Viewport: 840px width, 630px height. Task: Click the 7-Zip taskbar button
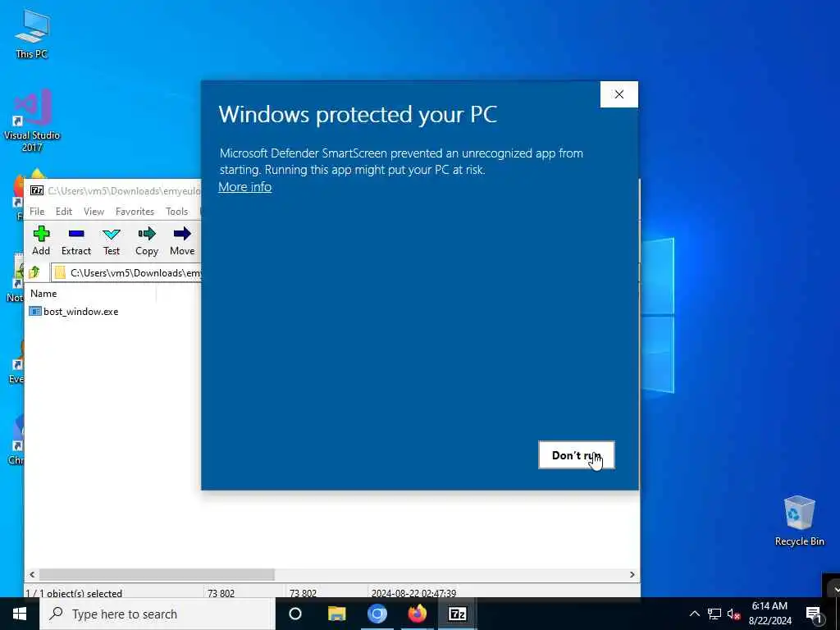pyautogui.click(x=457, y=614)
